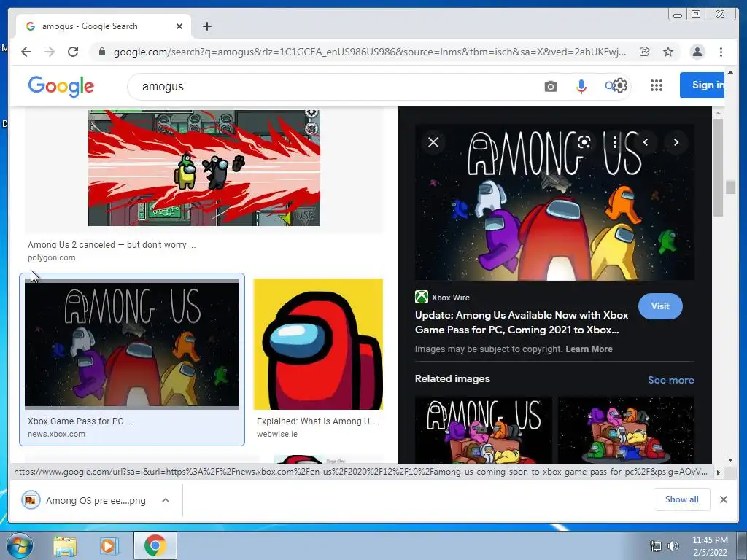The image size is (747, 560).
Task: Click the amogus search box
Action: [333, 86]
